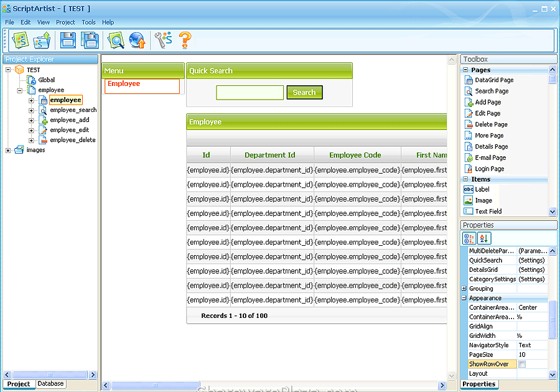This screenshot has height=392, width=560.
Task: Switch to the Project tab
Action: tap(19, 384)
